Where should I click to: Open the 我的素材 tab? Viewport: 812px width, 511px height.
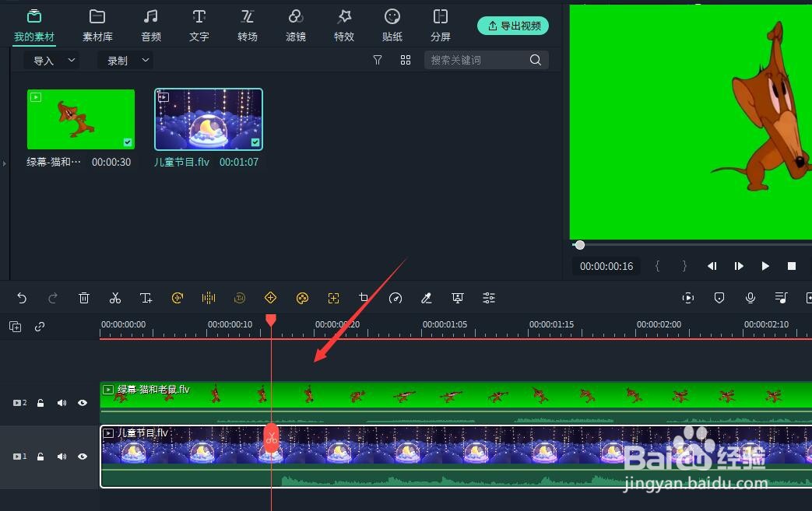point(34,26)
